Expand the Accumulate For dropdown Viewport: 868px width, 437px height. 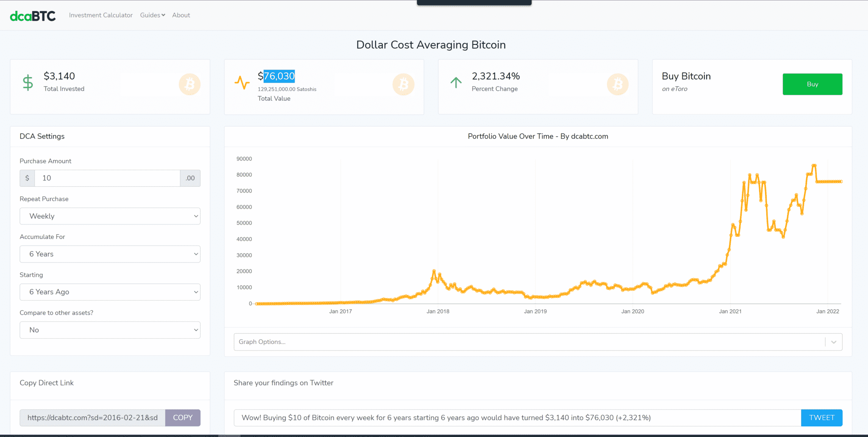coord(110,254)
